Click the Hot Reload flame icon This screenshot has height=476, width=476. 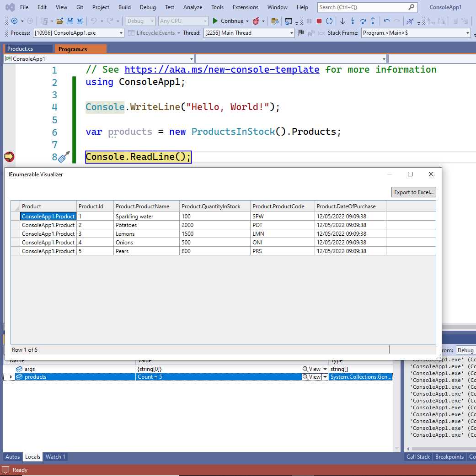pyautogui.click(x=256, y=21)
